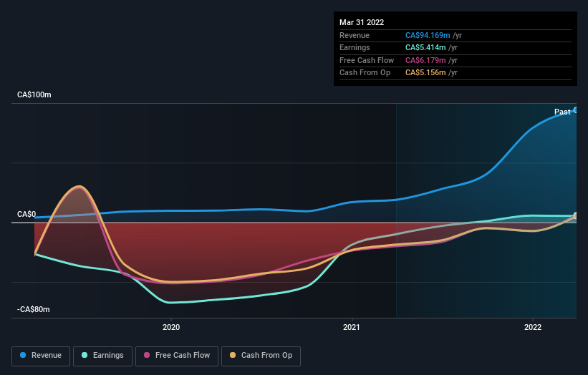The width and height of the screenshot is (588, 375).
Task: Click the Cash From Op label in tooltip
Action: point(365,73)
